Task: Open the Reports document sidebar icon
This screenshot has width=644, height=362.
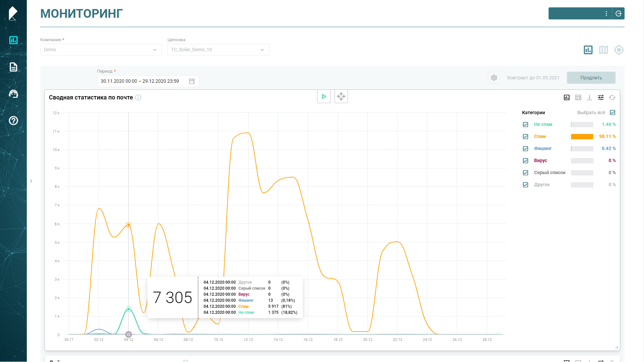Action: 13,67
